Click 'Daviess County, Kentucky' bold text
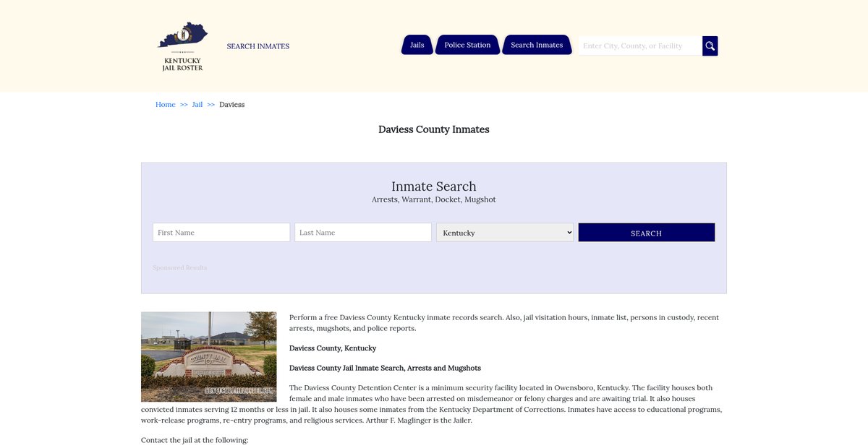Screen dimensions: 868x448 333,348
